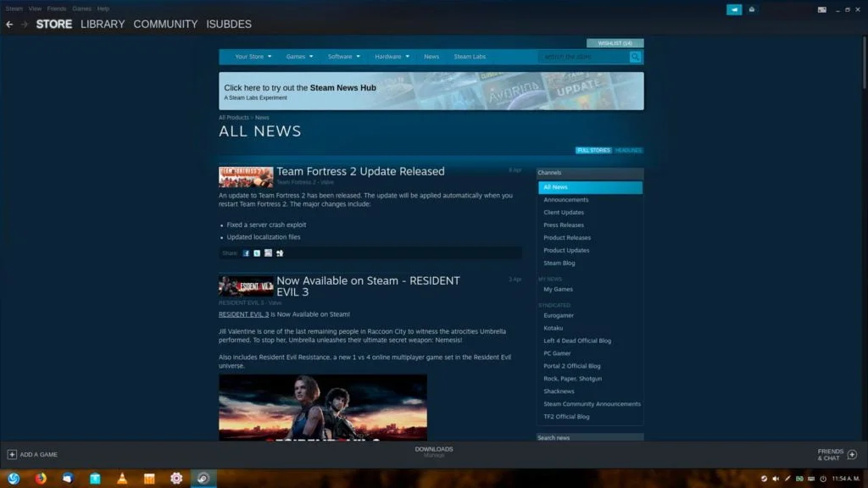Screen dimensions: 868x488
Task: Select the Announcements channel
Action: [565, 200]
